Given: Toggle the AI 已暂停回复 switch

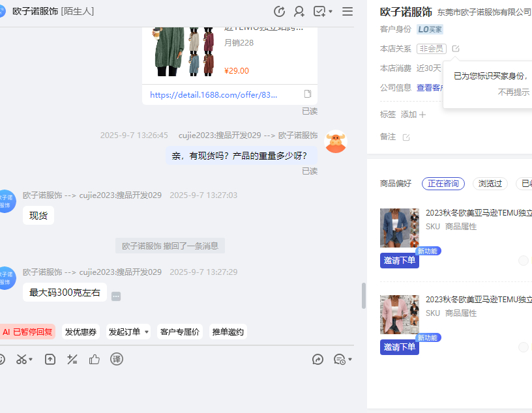Looking at the screenshot, I should [27, 332].
